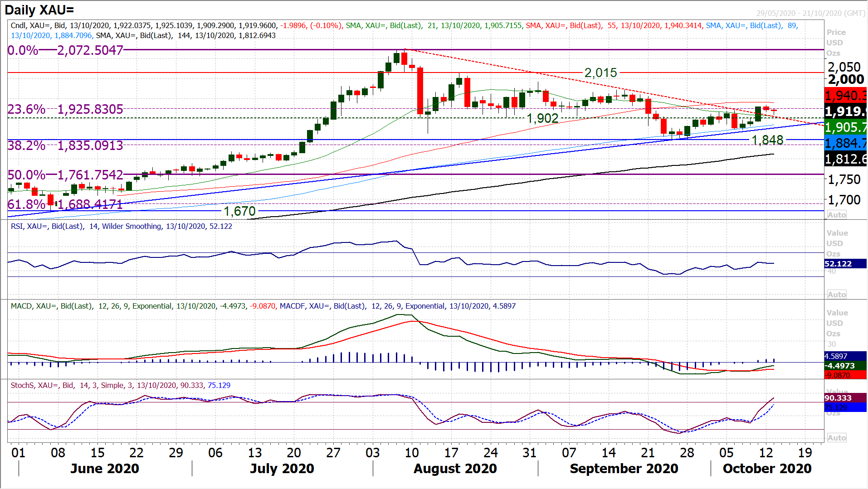
Task: Click the 27 date tick on time axis
Action: [x=333, y=453]
